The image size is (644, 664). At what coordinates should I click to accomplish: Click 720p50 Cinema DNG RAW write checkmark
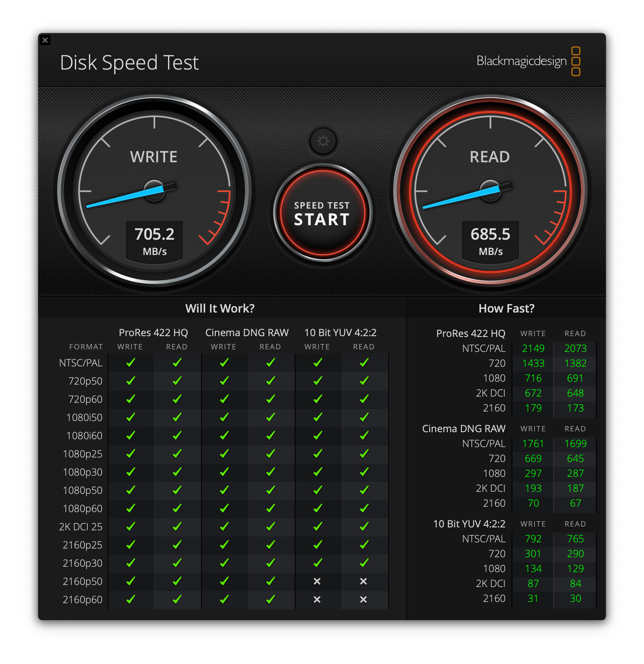224,381
